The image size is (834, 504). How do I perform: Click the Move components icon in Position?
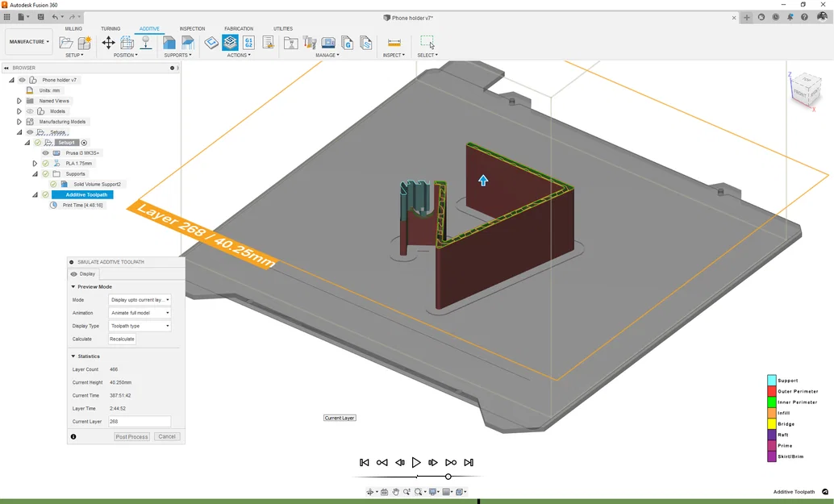(108, 43)
